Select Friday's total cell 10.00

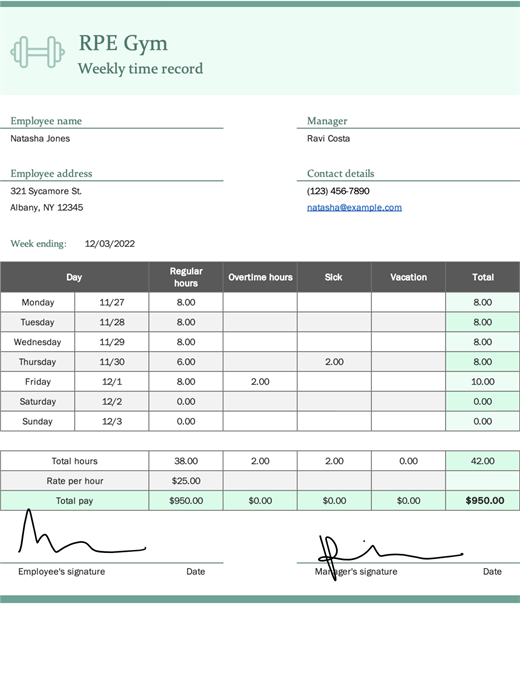pos(483,382)
